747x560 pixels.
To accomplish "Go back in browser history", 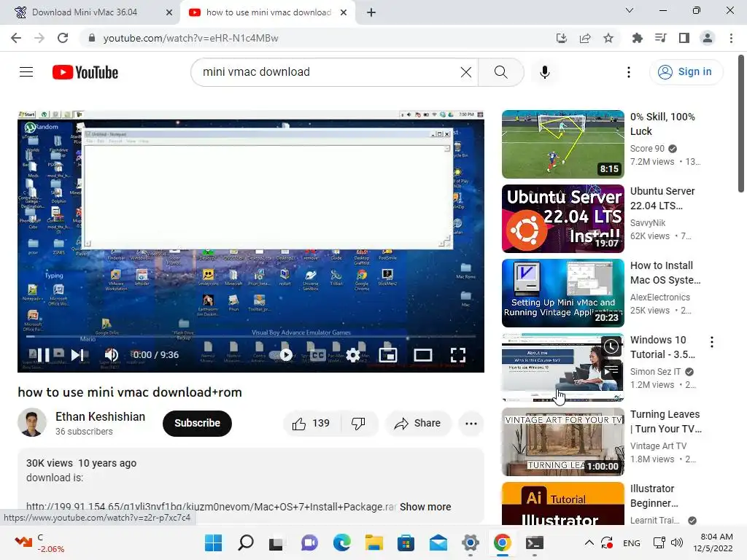I will 16,38.
